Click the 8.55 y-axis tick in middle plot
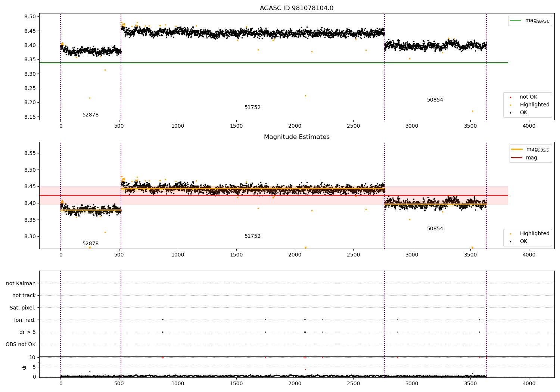The width and height of the screenshot is (560, 392). click(x=30, y=153)
